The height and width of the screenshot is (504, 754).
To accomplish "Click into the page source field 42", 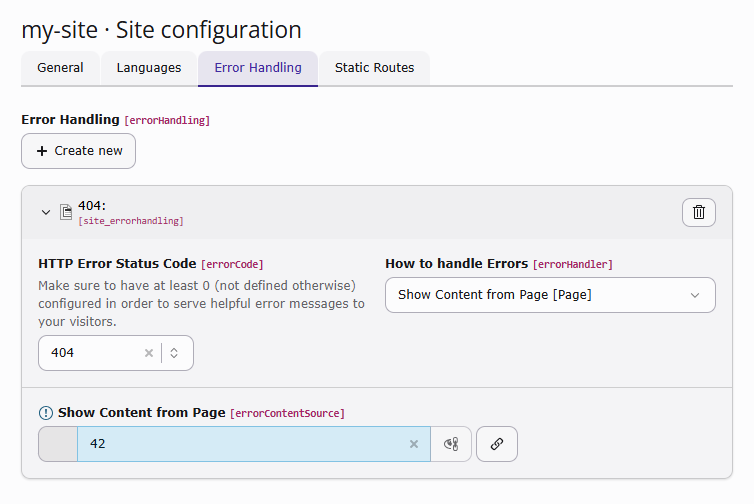I will click(240, 444).
